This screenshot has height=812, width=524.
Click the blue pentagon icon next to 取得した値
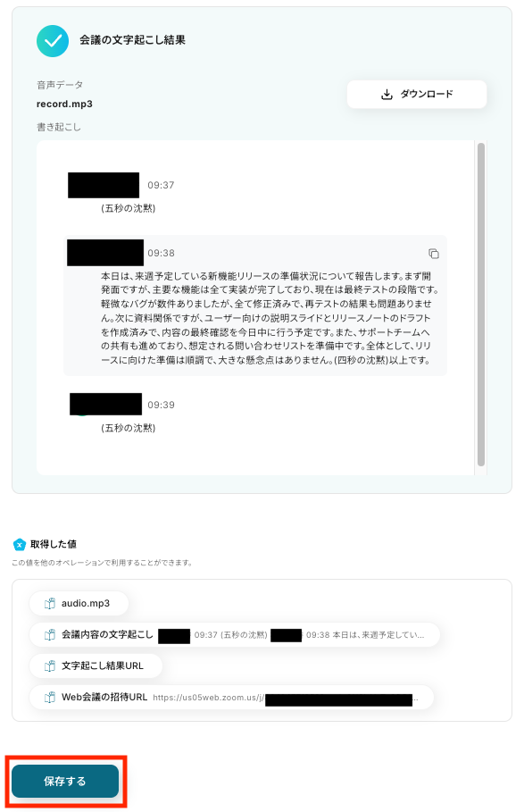pos(19,544)
